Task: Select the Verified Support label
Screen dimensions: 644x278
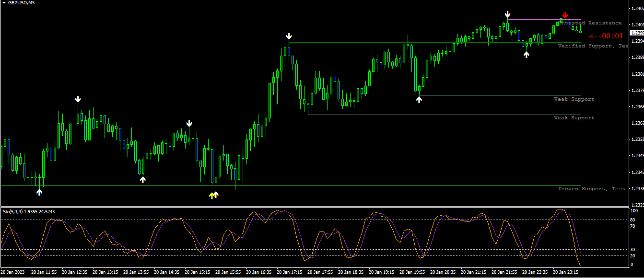Action: 593,46
